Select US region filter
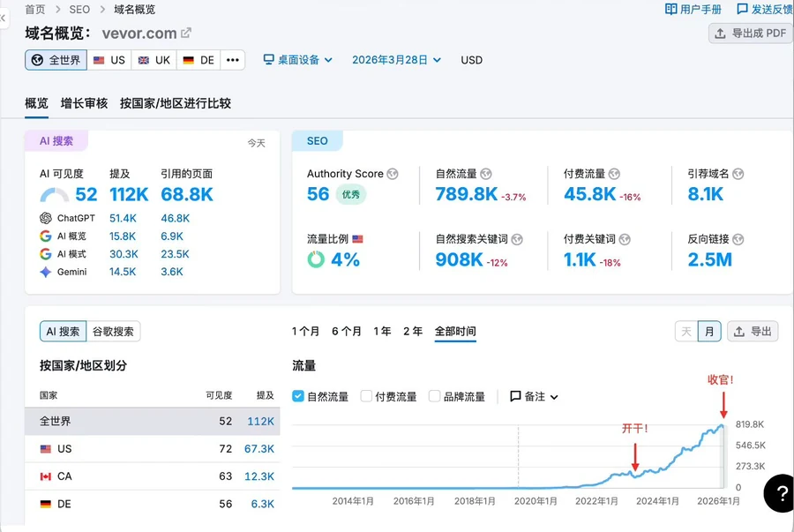 click(x=109, y=60)
